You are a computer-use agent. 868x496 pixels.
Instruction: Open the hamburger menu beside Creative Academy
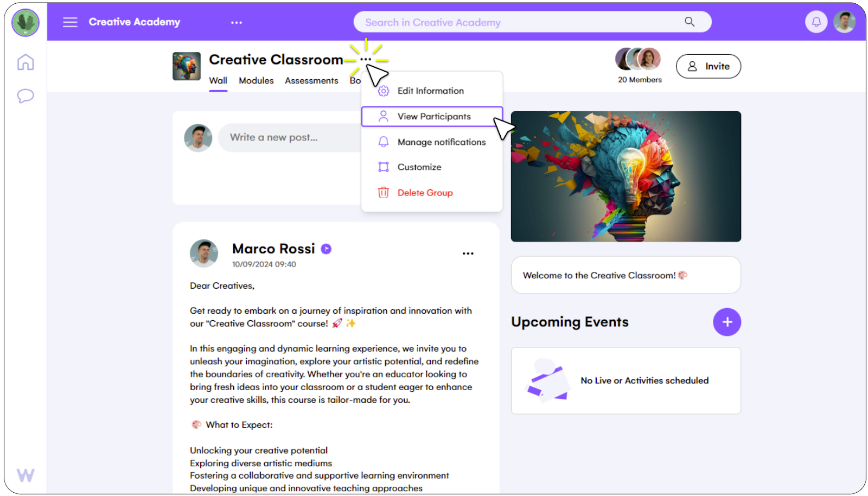coord(70,22)
